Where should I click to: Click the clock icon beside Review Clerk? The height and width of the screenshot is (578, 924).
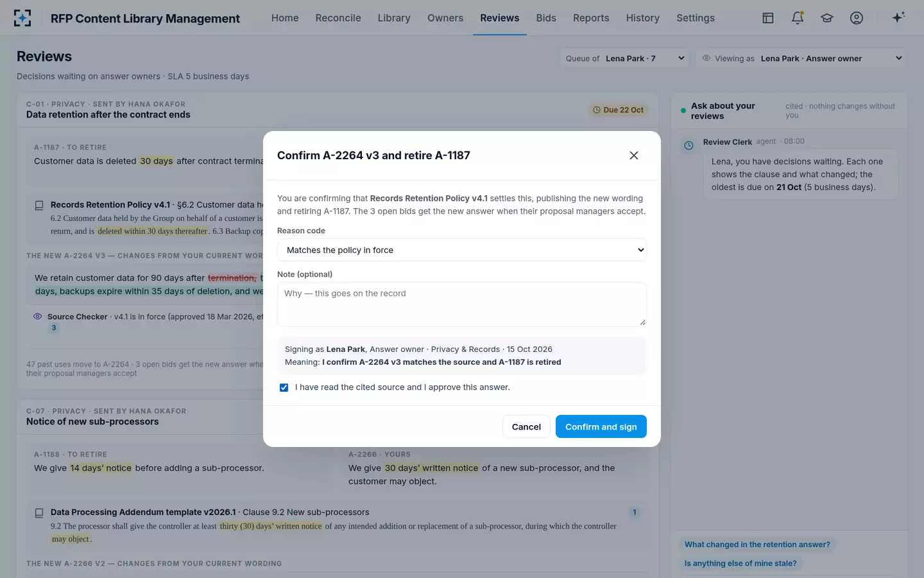tap(689, 146)
